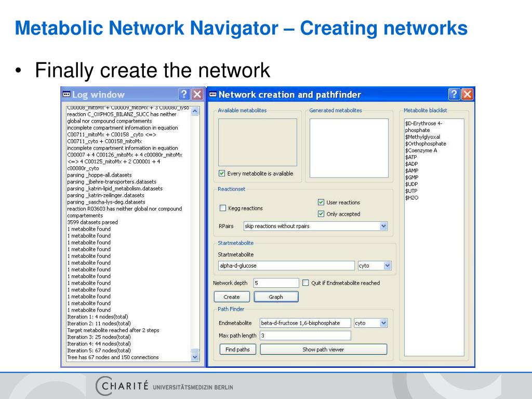Click the Show path viewer button
The image size is (532, 399).
(323, 350)
